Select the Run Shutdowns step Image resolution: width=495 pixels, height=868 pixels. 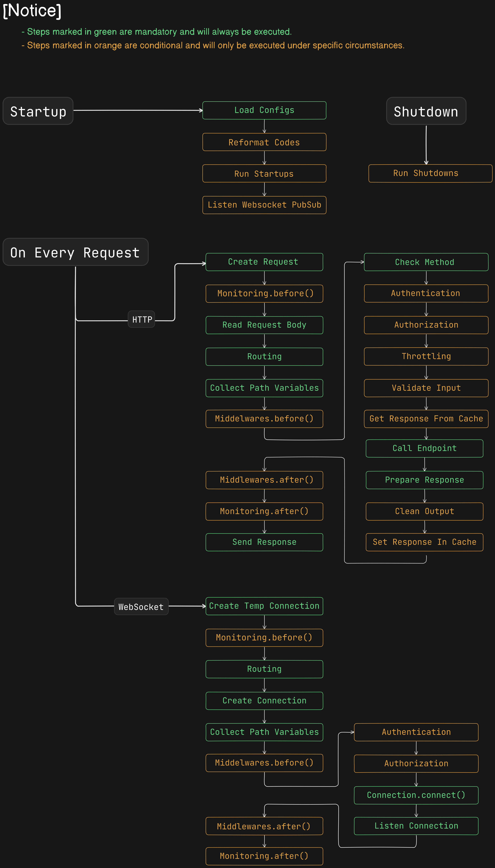(x=430, y=173)
